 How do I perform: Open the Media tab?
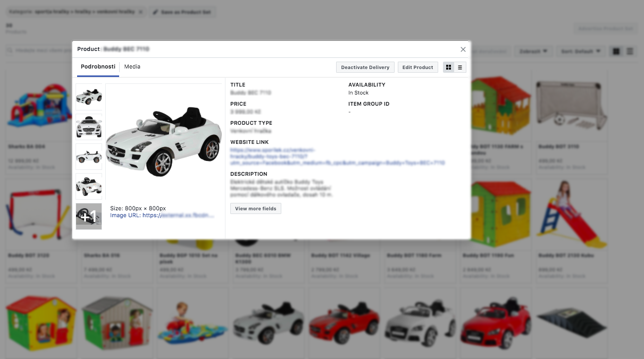click(x=132, y=67)
